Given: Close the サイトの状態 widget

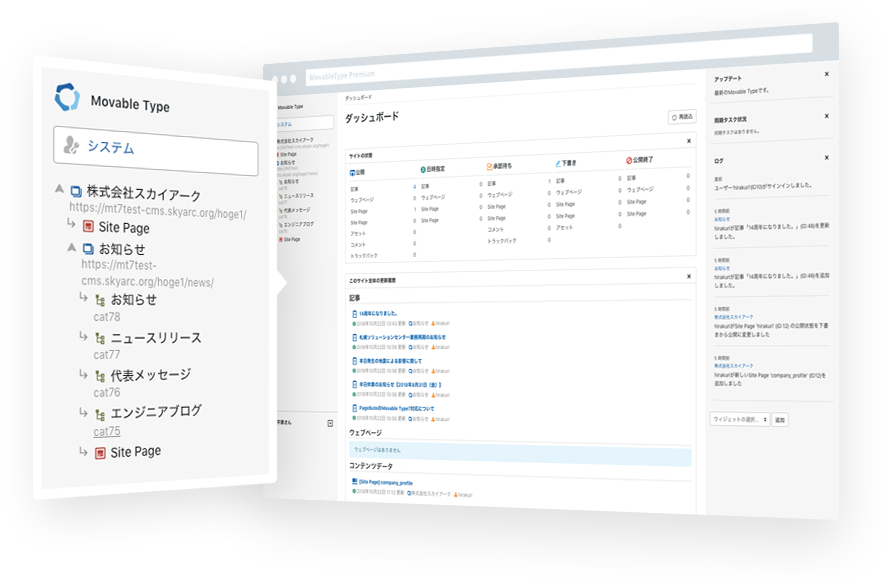Looking at the screenshot, I should 689,141.
